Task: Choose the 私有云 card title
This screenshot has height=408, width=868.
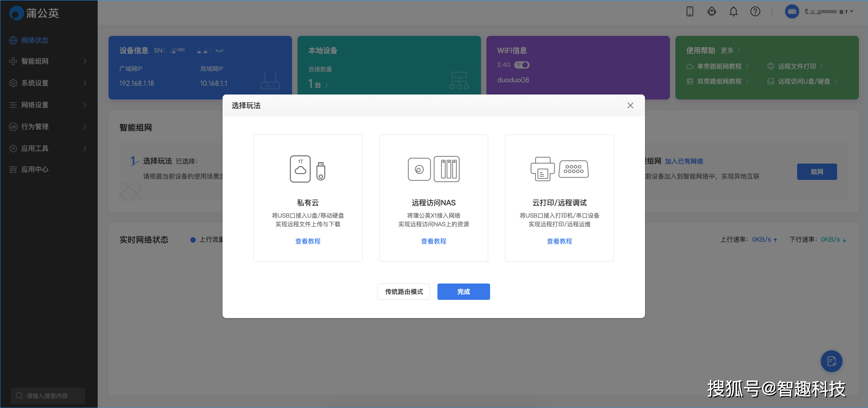Action: click(308, 203)
